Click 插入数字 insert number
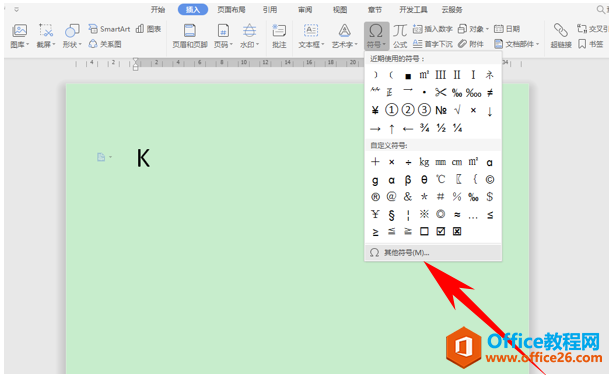Image resolution: width=609 pixels, height=375 pixels. point(433,29)
